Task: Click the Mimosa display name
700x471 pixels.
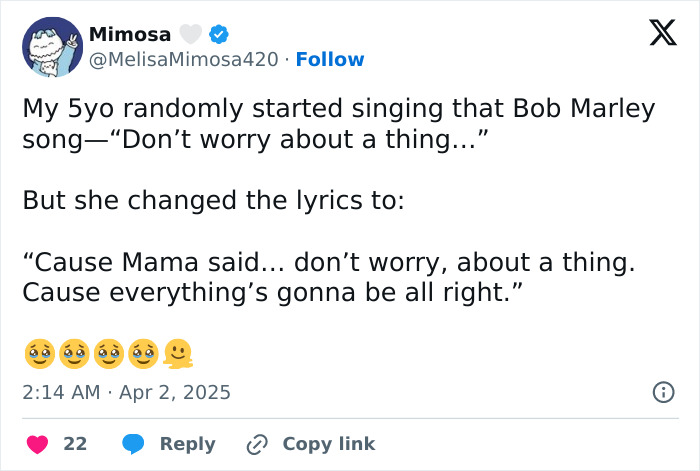Action: point(130,34)
